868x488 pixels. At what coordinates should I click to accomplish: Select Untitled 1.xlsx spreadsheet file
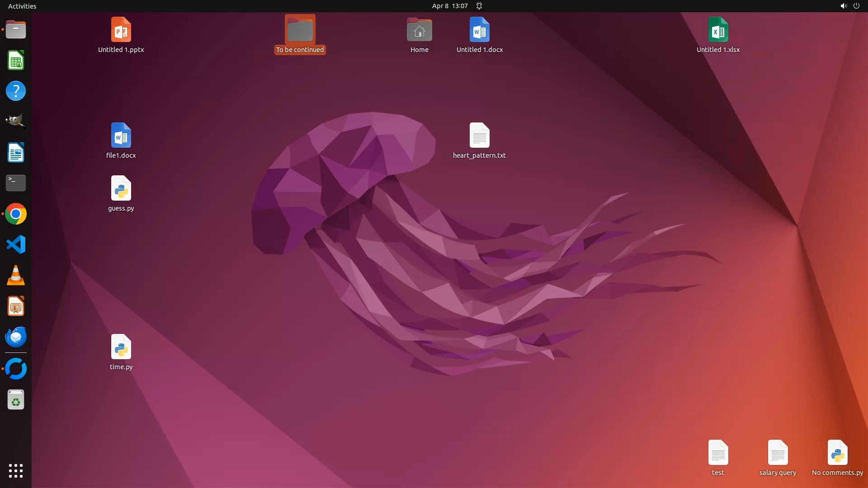pyautogui.click(x=718, y=30)
